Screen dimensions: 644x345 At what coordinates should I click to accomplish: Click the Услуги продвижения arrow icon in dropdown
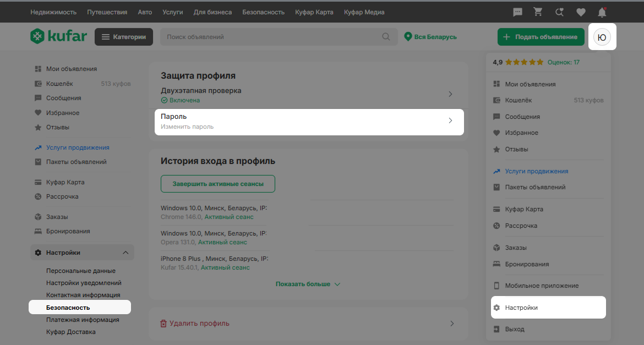click(496, 171)
